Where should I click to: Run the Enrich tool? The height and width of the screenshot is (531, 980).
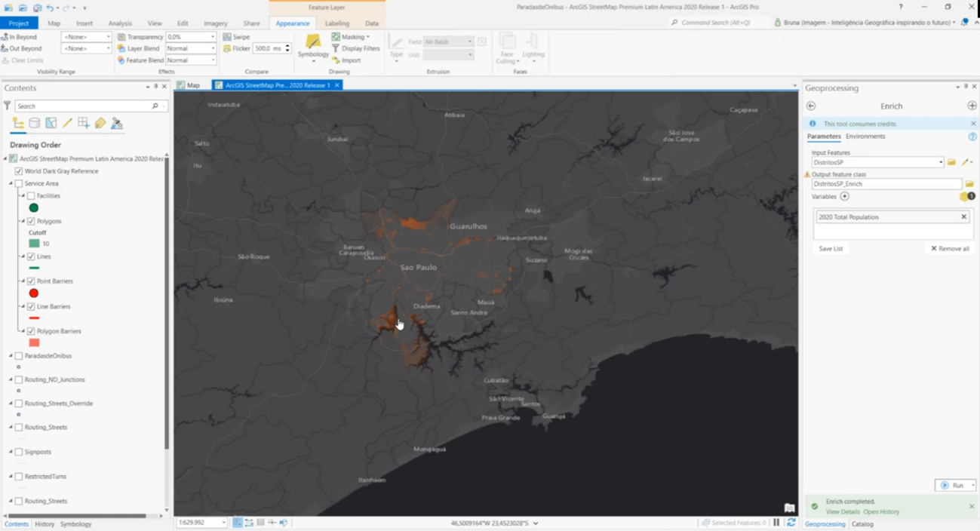953,485
